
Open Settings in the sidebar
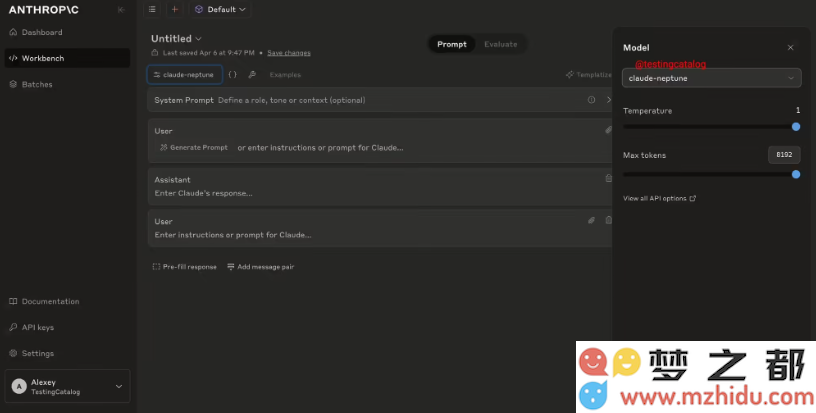tap(67, 353)
